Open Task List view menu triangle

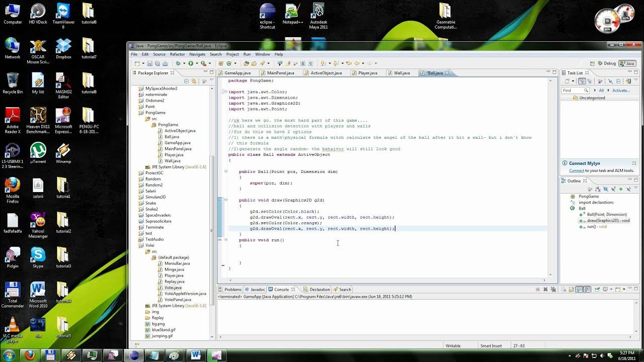636,79
